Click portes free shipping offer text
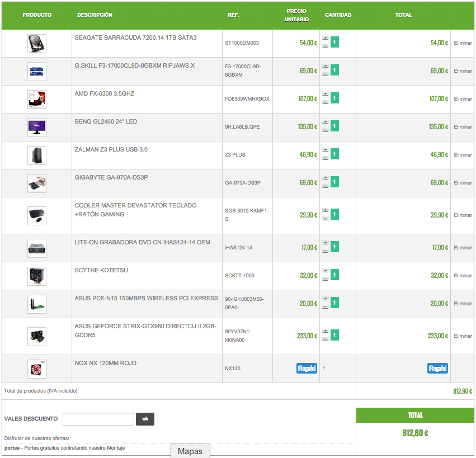476x458 pixels. point(65,448)
